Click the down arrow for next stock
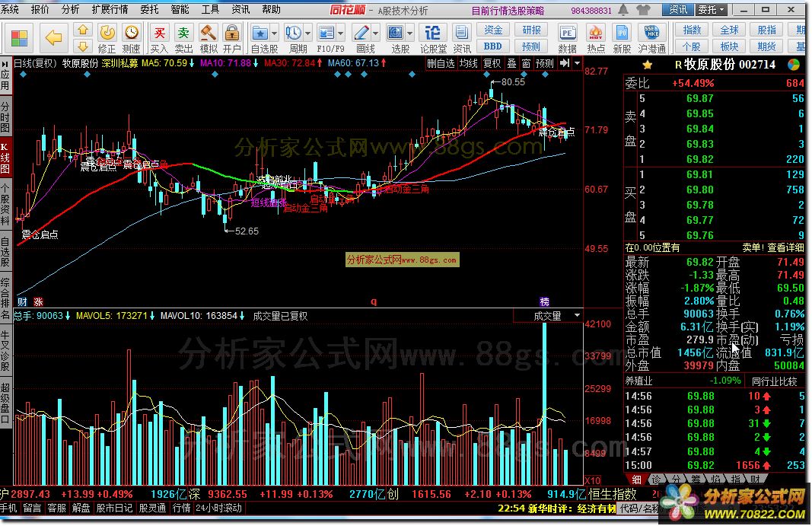 tap(83, 47)
